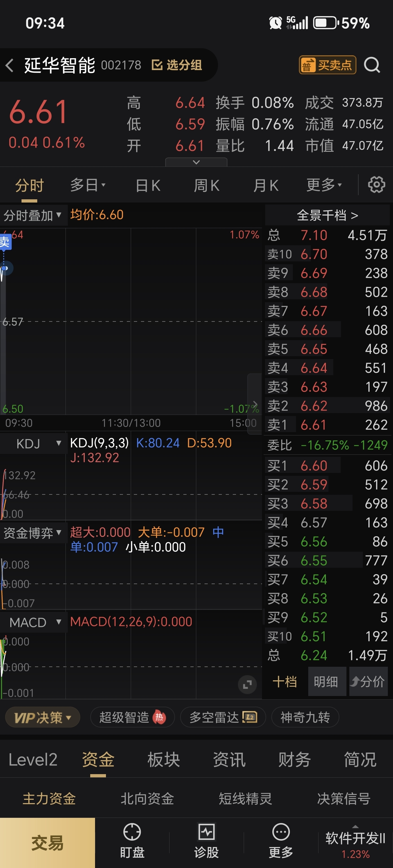Tap the alarm clock status icon

[275, 23]
